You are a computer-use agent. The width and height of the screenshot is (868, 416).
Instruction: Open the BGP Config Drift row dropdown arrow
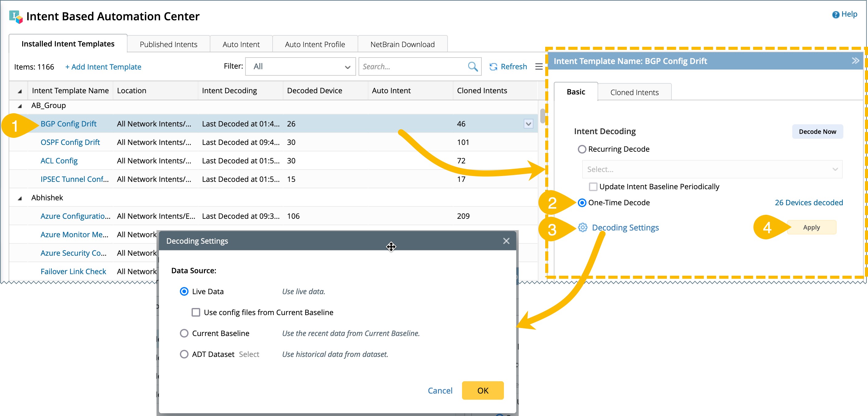click(528, 124)
